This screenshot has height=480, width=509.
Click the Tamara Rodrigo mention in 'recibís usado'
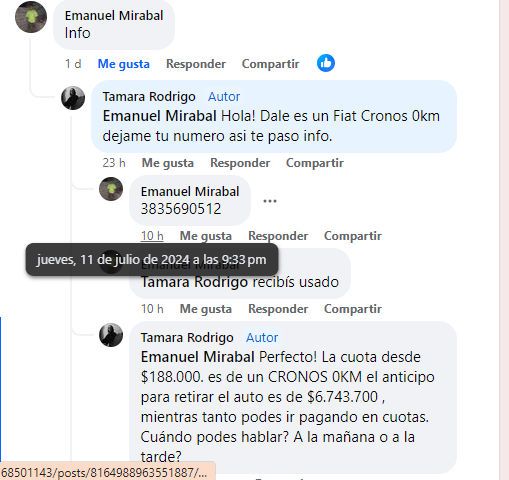pos(194,282)
